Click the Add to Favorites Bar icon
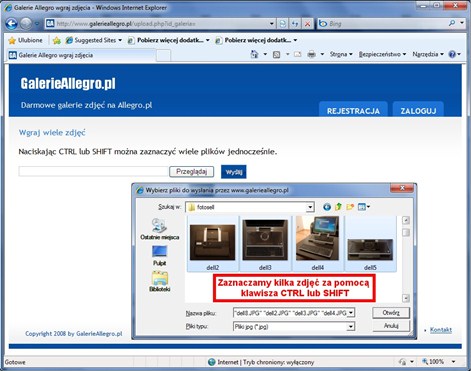Screen dimensions: 471x371 tap(57, 40)
